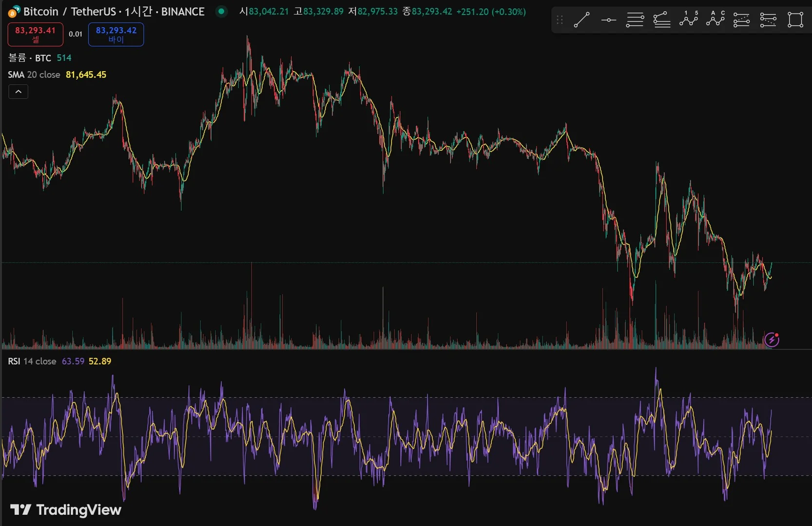Select the Trend-Based Fib Extension tool

662,20
